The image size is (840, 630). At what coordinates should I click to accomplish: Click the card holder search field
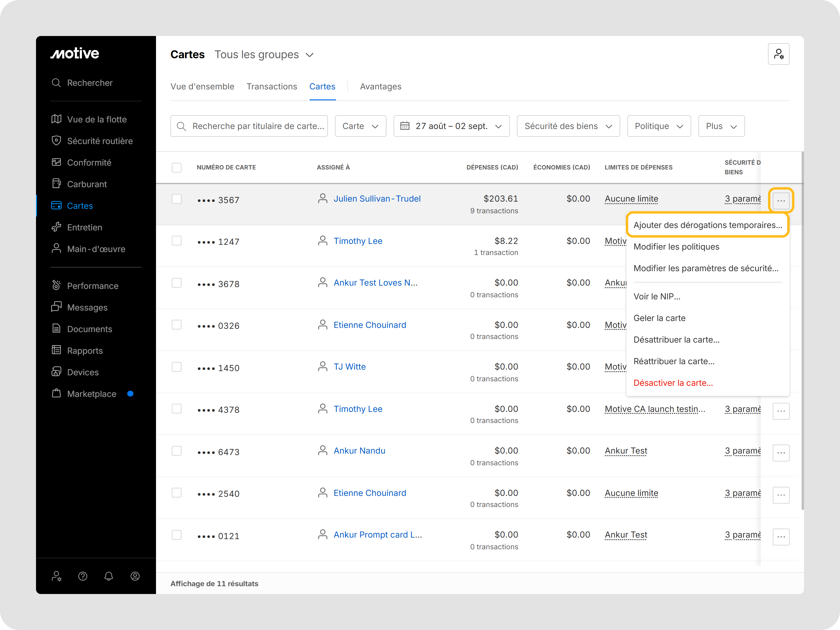tap(249, 126)
